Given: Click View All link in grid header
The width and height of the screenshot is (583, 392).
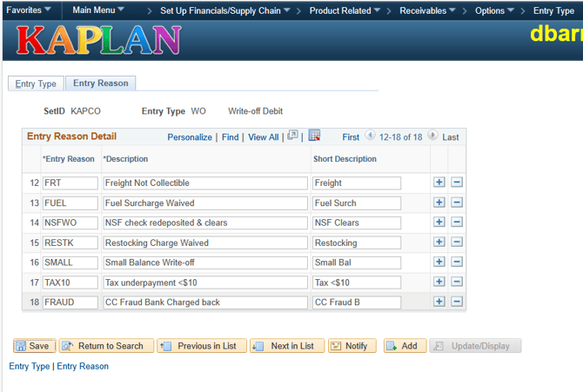Looking at the screenshot, I should tap(263, 137).
